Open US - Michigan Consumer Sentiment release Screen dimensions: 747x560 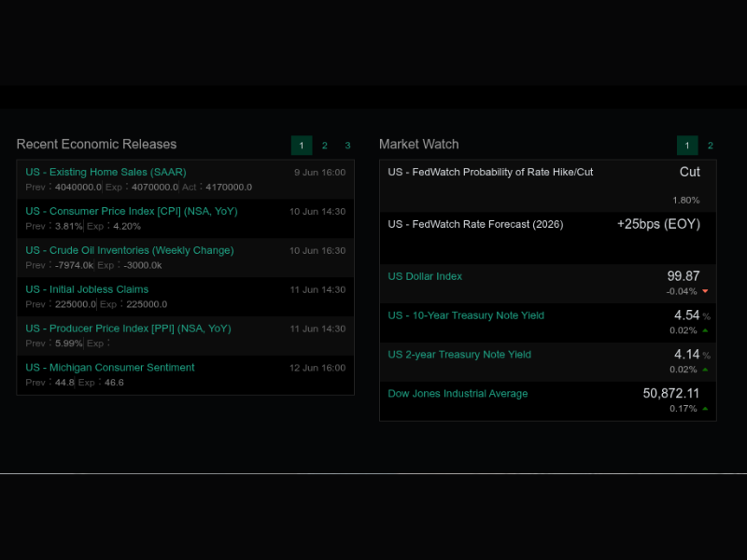(110, 367)
